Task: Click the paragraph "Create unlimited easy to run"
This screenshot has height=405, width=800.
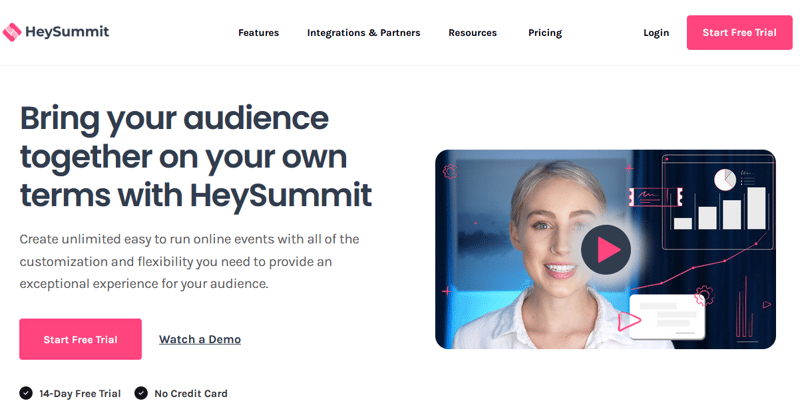Action: (x=189, y=261)
